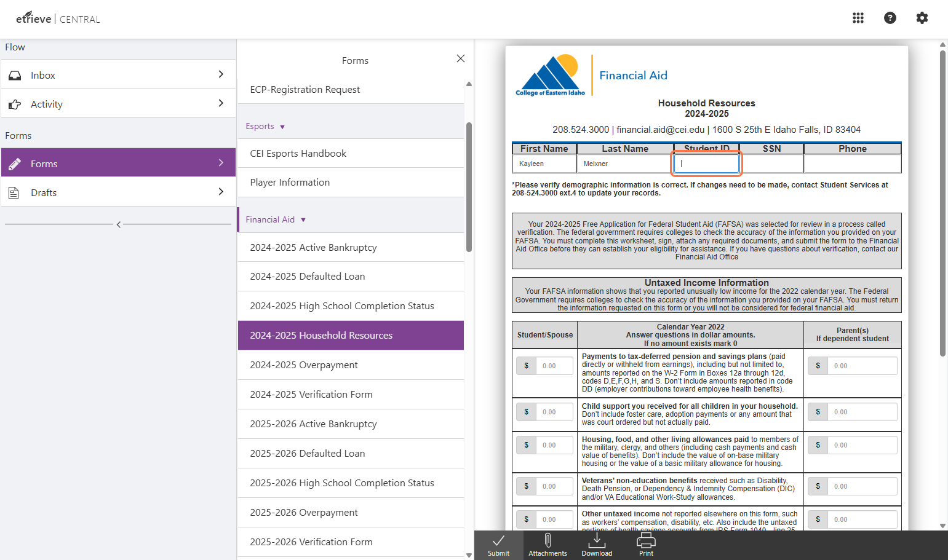Open the settings gear icon
Image resolution: width=948 pixels, height=560 pixels.
(922, 18)
